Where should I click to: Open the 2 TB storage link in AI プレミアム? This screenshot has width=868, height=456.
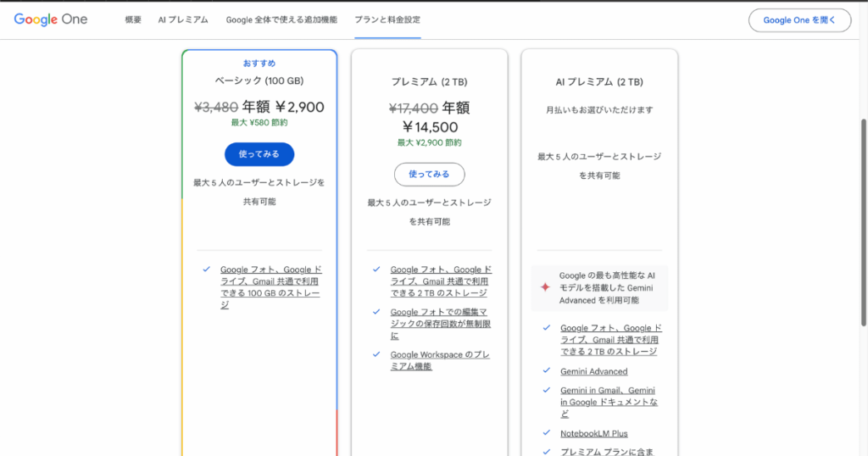pos(610,340)
